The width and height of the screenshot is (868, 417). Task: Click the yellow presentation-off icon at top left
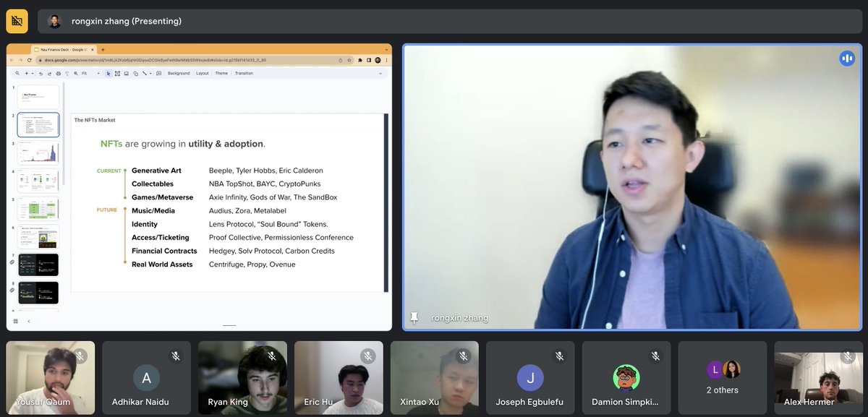point(17,21)
